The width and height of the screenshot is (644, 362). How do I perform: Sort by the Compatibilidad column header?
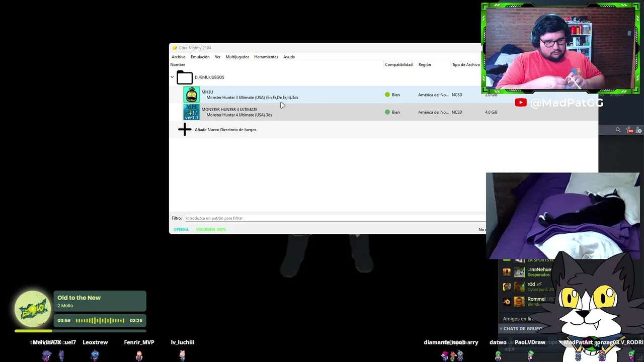point(398,64)
